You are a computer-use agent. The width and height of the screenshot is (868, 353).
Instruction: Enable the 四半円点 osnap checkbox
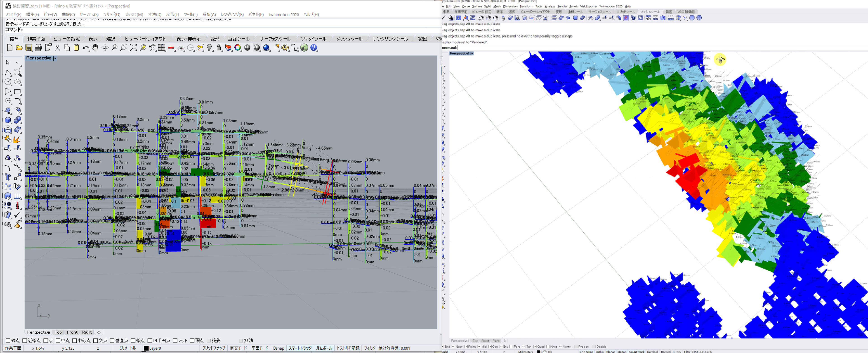[150, 341]
